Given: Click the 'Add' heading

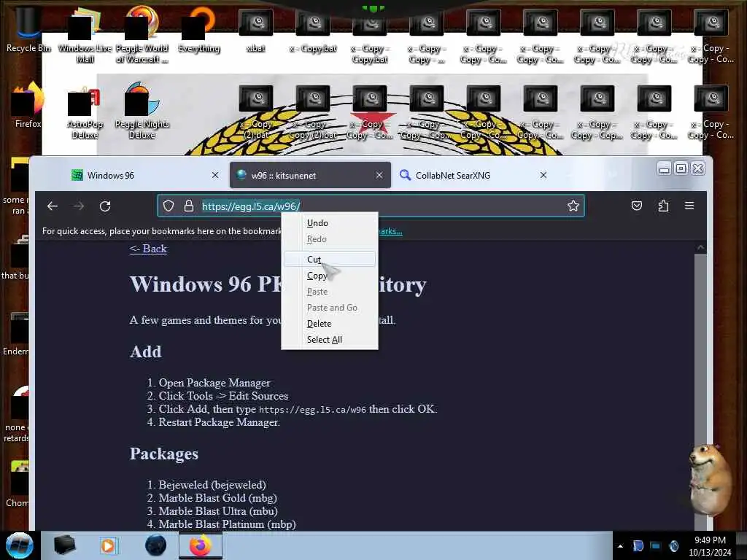Looking at the screenshot, I should click(x=145, y=352).
